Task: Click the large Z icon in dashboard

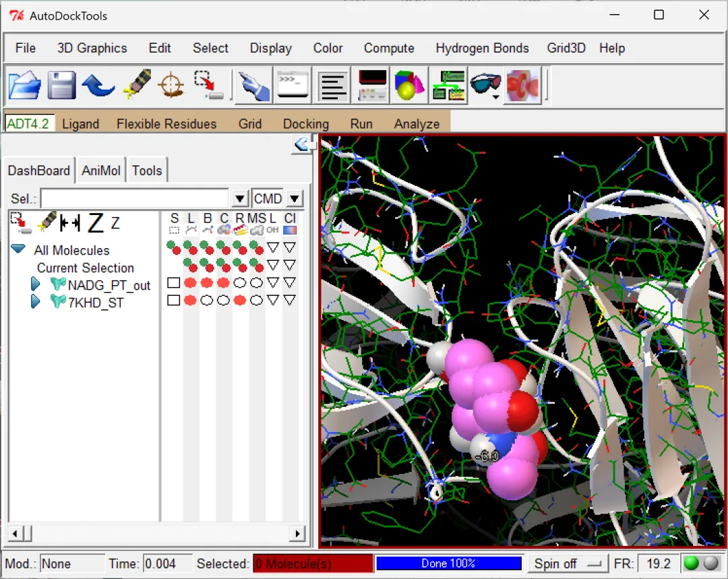Action: click(95, 223)
